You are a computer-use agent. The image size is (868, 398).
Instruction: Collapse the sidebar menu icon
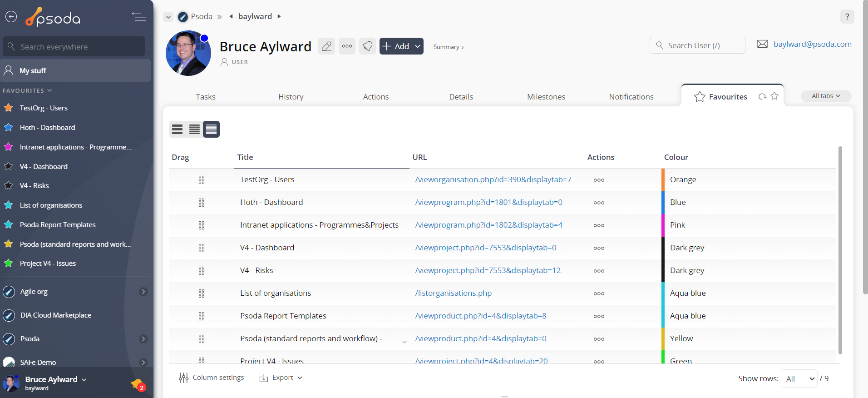tap(139, 17)
